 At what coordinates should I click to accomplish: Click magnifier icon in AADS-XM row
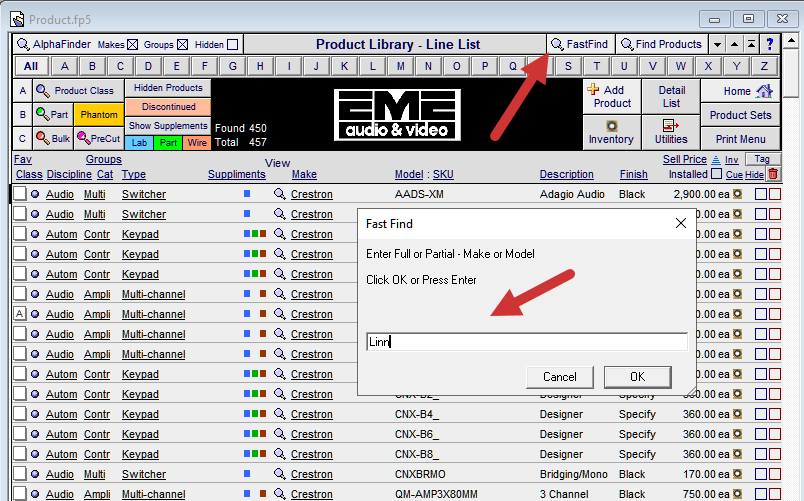(279, 194)
